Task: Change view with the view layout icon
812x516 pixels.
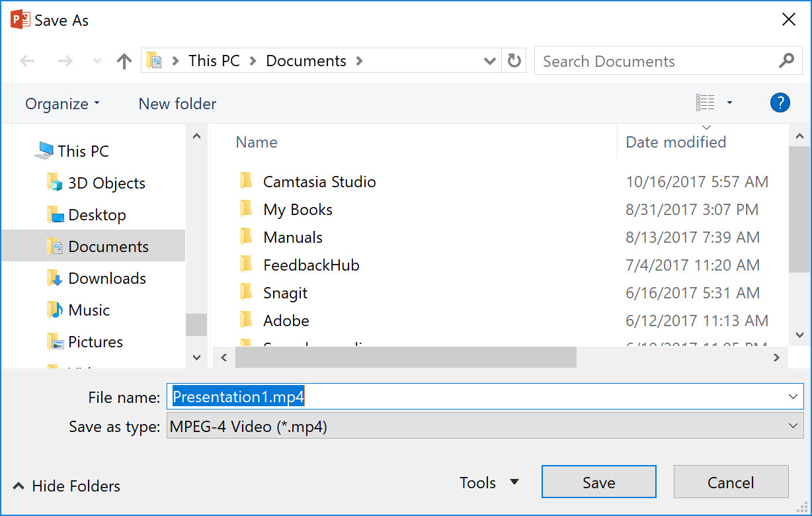Action: click(706, 103)
